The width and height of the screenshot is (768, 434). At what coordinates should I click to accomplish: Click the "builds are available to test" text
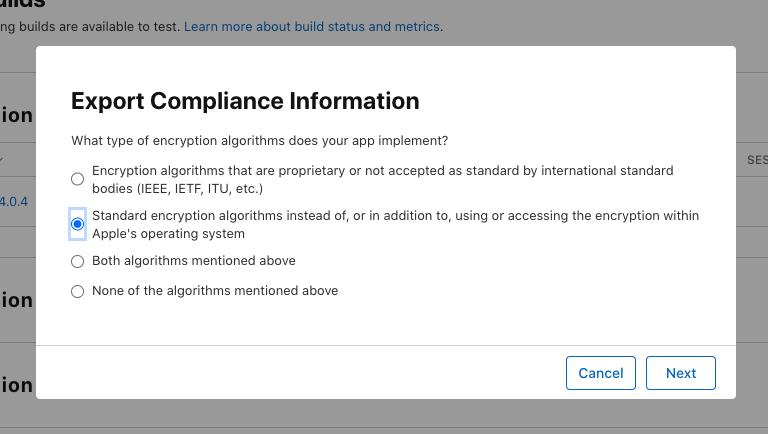pyautogui.click(x=90, y=26)
